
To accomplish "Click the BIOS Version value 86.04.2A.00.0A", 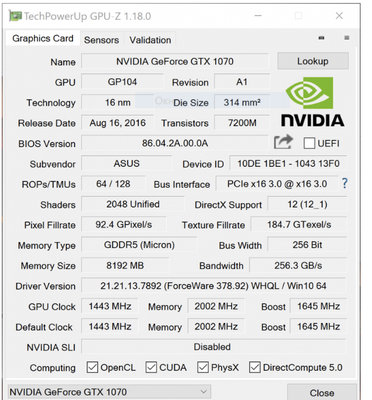I will click(x=175, y=143).
